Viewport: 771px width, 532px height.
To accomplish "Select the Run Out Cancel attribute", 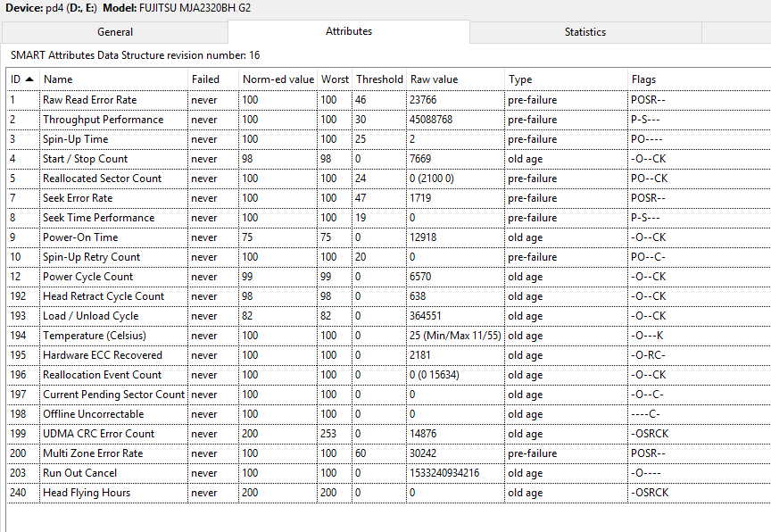I will tap(389, 473).
